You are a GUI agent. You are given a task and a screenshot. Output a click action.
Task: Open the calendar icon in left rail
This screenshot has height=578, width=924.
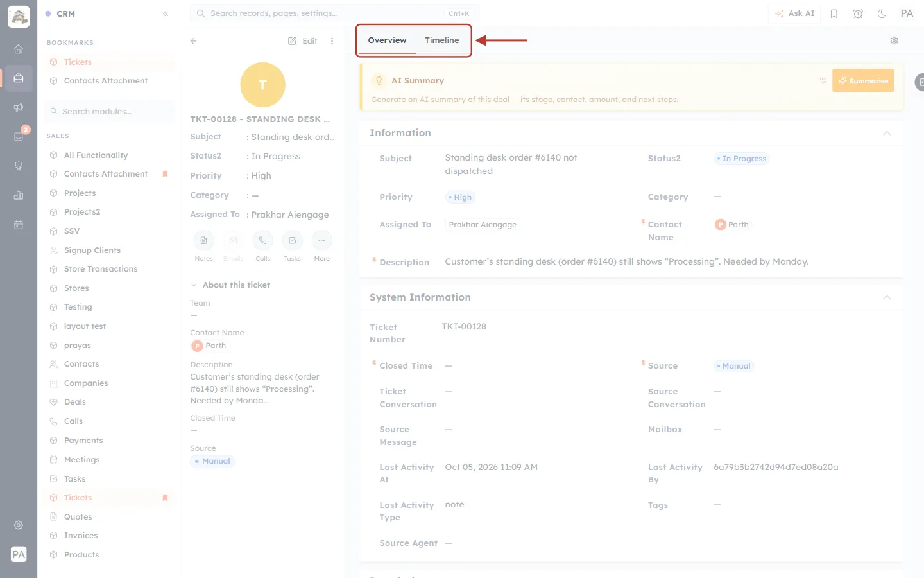pos(19,225)
